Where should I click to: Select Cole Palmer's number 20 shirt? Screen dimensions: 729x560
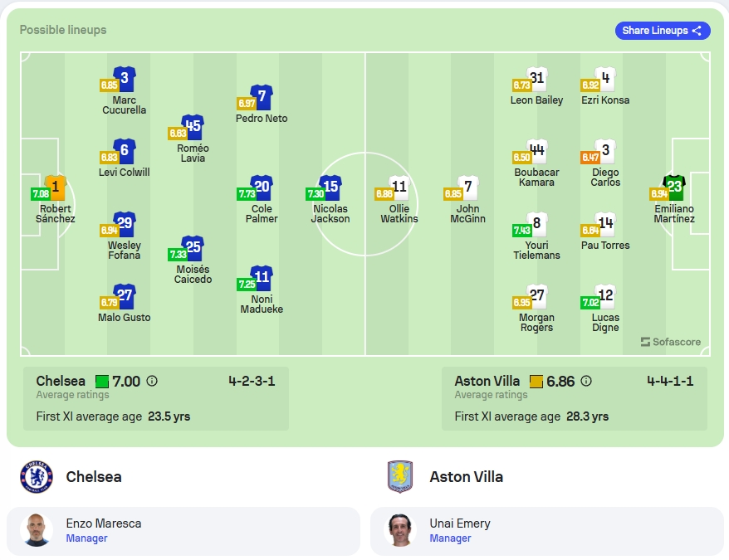coord(262,187)
